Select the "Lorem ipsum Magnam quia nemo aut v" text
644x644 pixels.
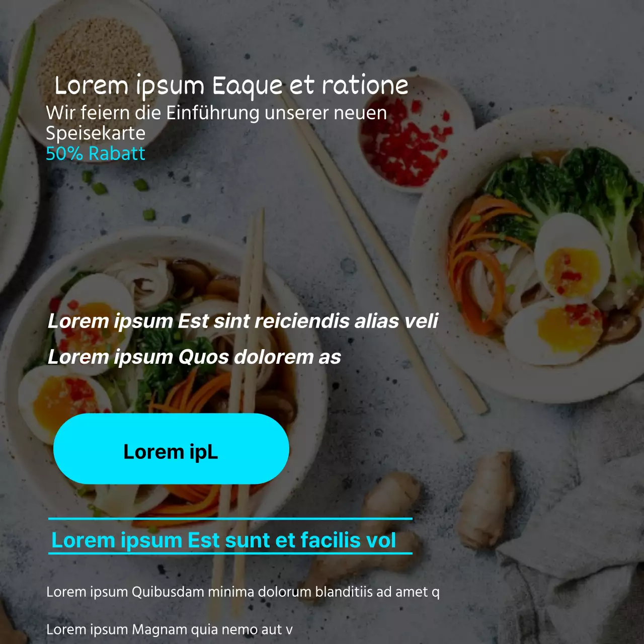pyautogui.click(x=170, y=629)
